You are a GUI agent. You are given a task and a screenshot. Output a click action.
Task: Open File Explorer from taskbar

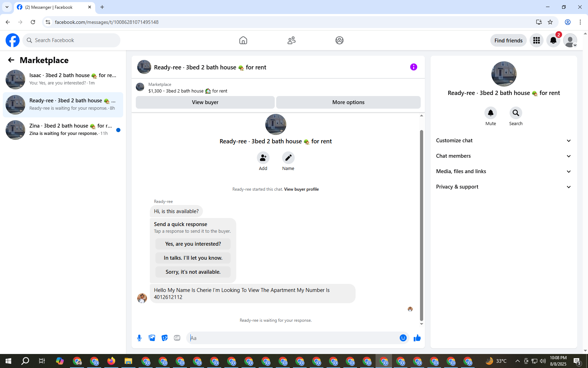click(x=128, y=361)
